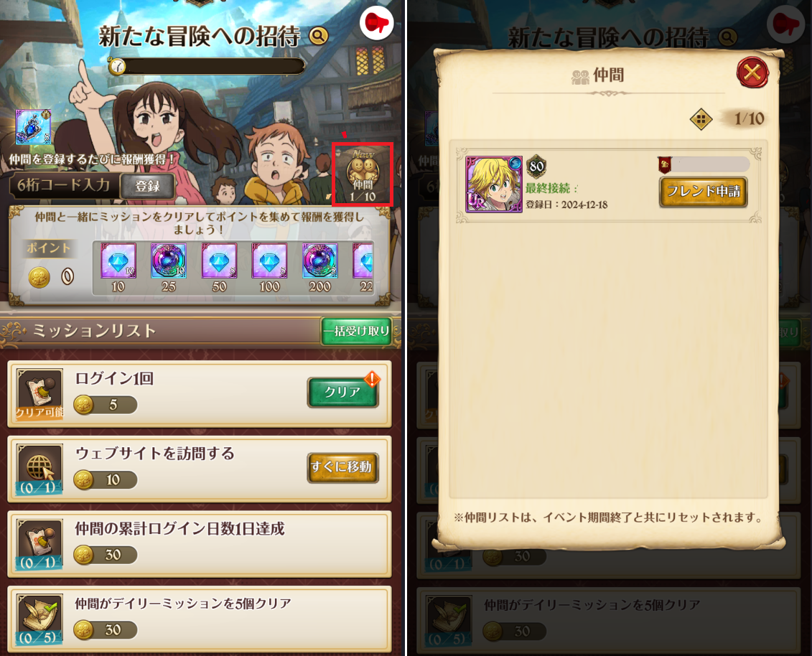This screenshot has width=812, height=656.
Task: Select the 仲間の累計ログイン日数1日達成 mission row
Action: (200, 543)
